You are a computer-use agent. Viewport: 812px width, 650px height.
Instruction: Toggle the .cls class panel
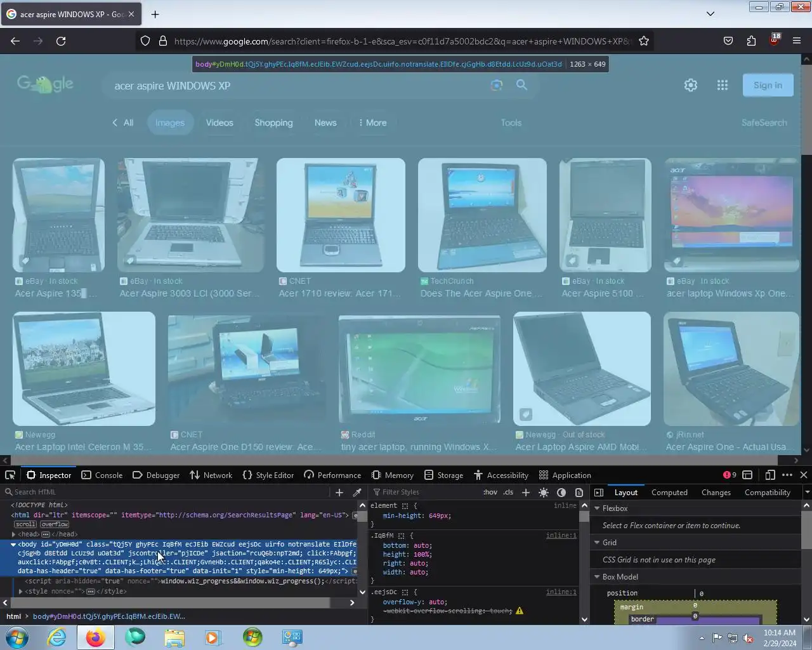pos(509,492)
